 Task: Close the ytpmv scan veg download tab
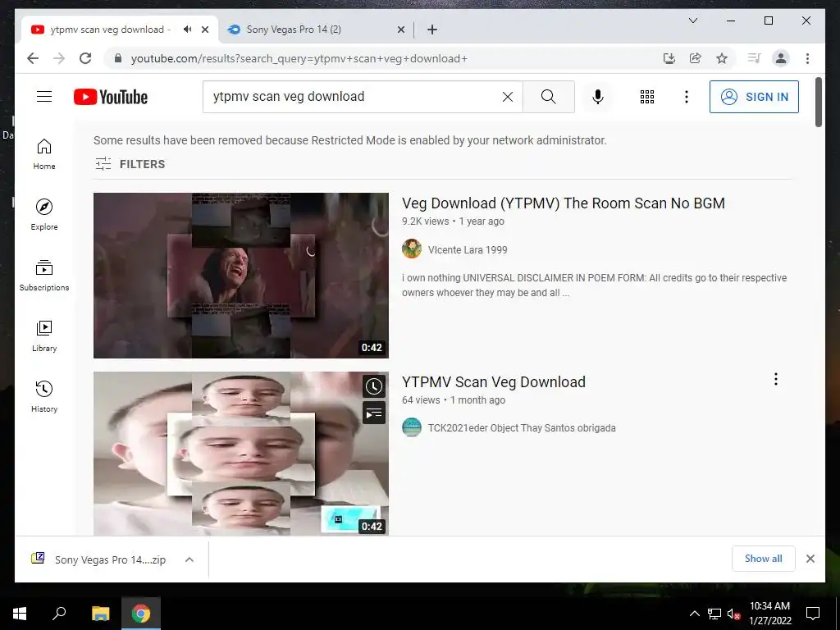(x=204, y=30)
